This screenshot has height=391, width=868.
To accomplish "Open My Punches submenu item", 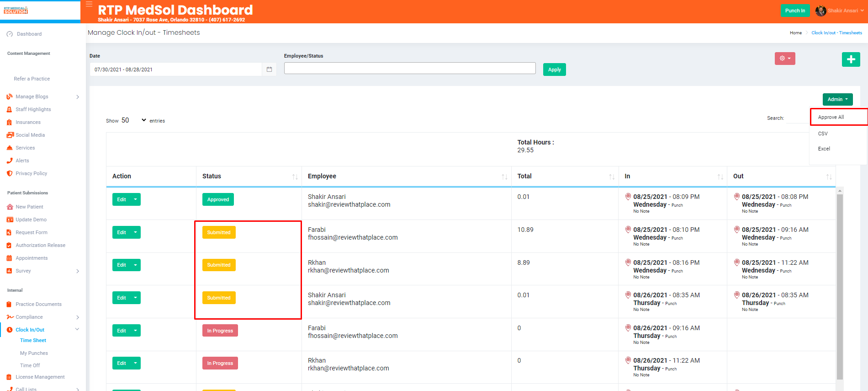I will click(34, 353).
